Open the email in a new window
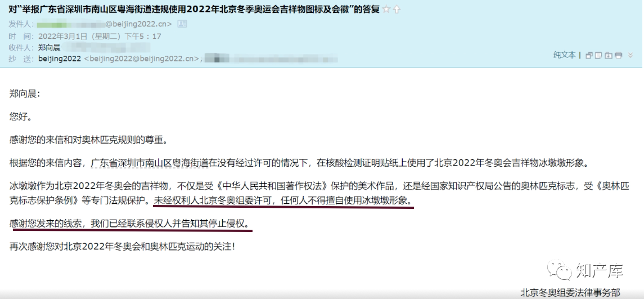Screen dimensions: 644x299 (589, 55)
